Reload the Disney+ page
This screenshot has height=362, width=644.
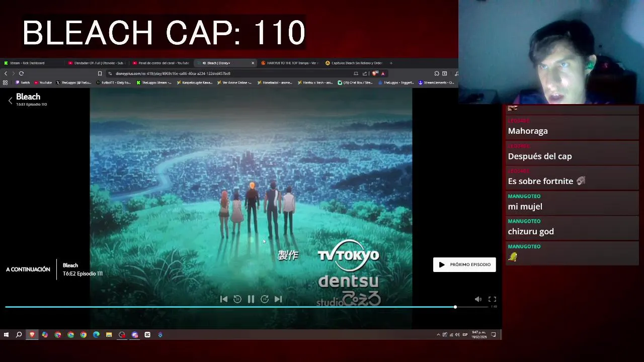pos(21,73)
